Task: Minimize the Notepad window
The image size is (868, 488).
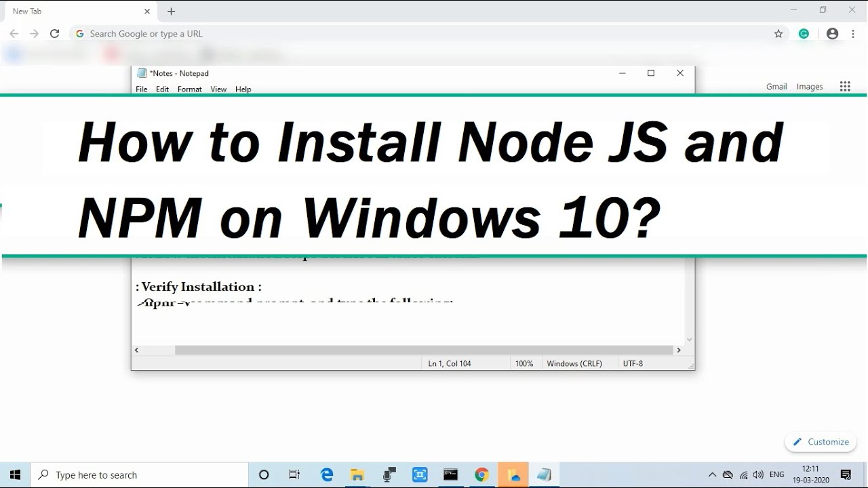Action: coord(623,73)
